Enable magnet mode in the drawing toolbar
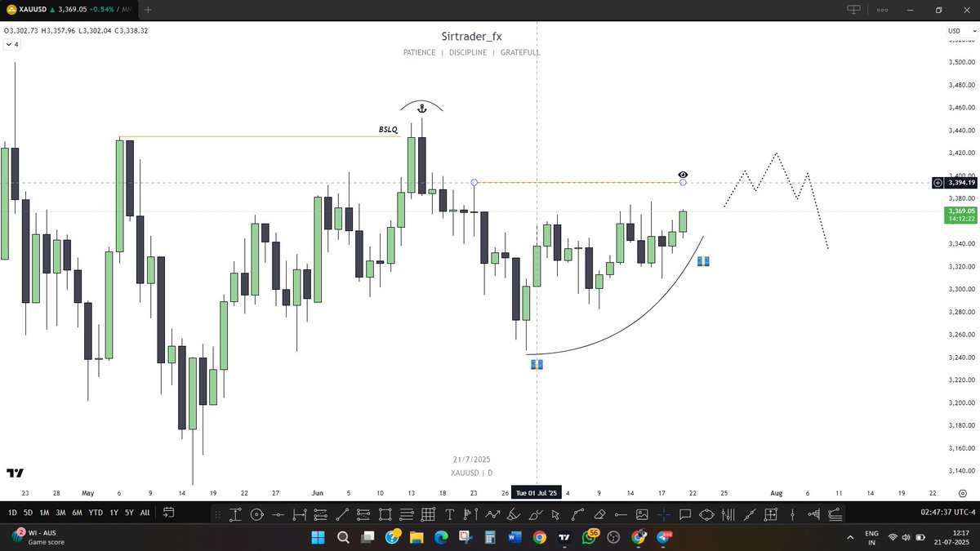Viewport: 980px width, 551px height. tap(662, 514)
